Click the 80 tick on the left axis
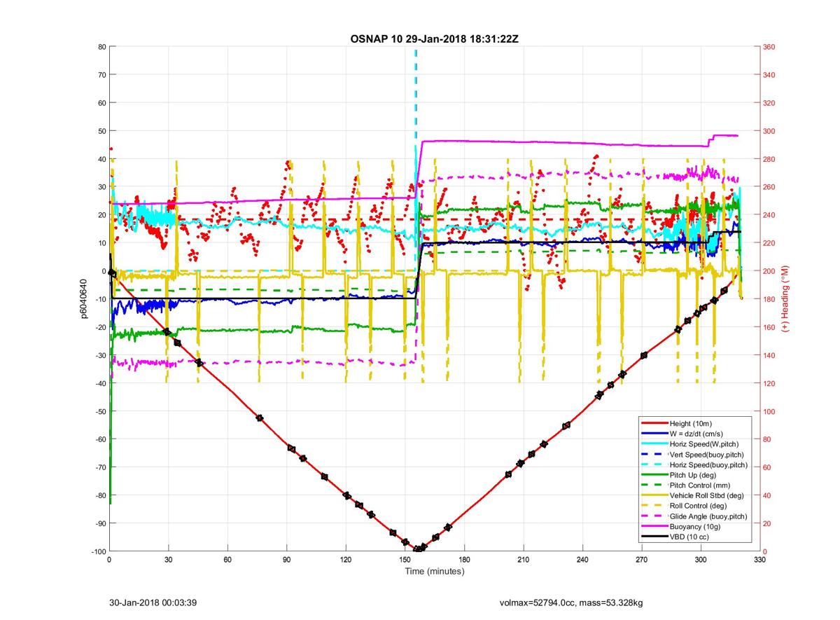This screenshot has width=840, height=620. 101,47
